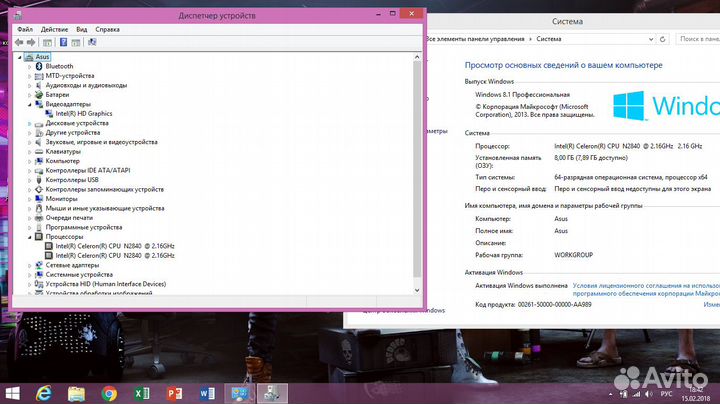Click Refresh button in System window address bar
This screenshot has width=720, height=404.
click(663, 39)
